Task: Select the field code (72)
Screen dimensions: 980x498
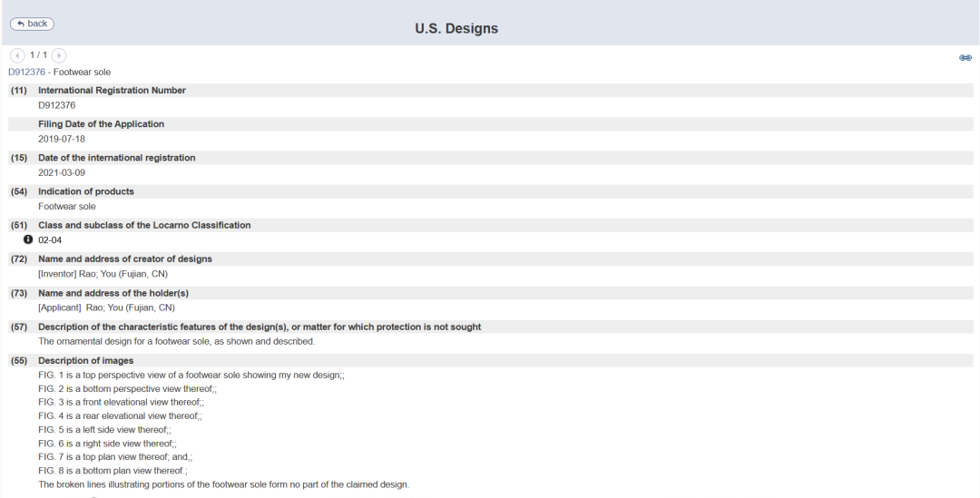Action: 19,259
